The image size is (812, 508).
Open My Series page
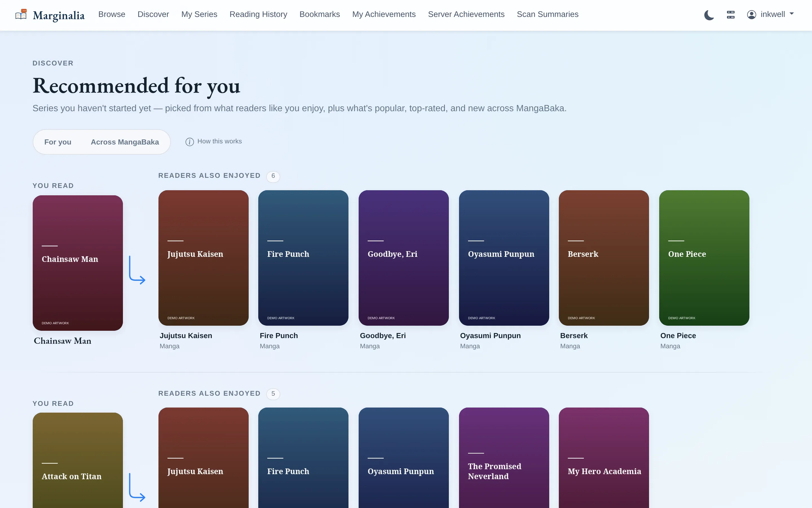199,14
